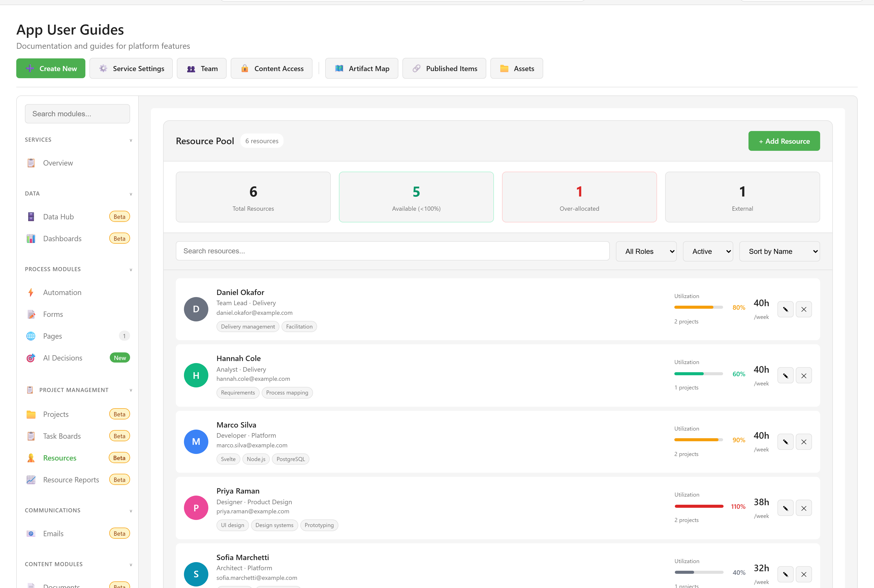Open the Team tab
Image resolution: width=874 pixels, height=588 pixels.
(x=201, y=68)
